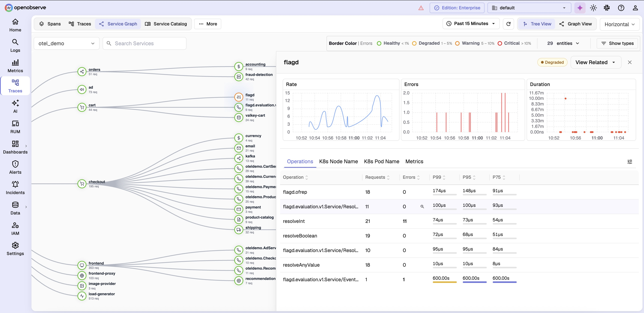Select the shipping node icon

tap(239, 230)
